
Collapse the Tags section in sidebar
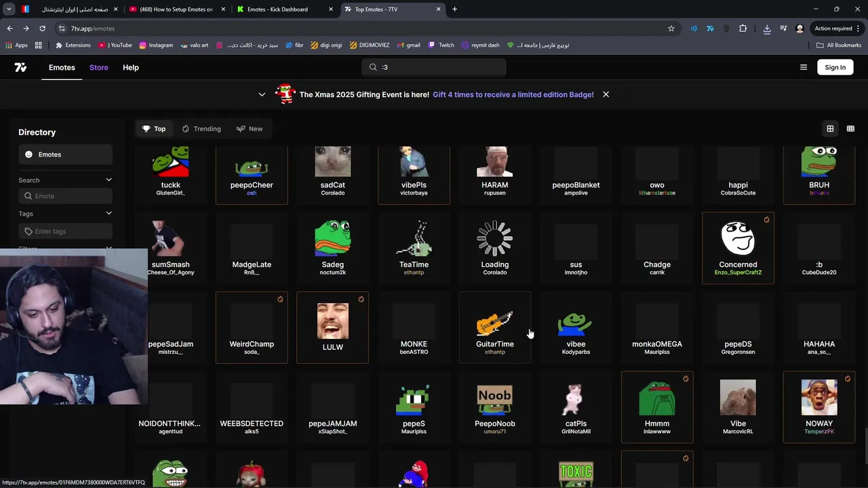(108, 213)
